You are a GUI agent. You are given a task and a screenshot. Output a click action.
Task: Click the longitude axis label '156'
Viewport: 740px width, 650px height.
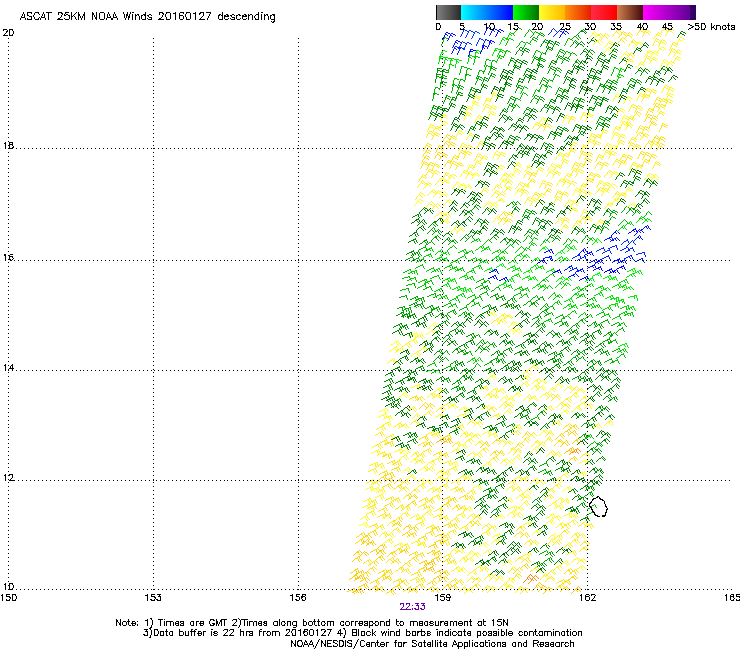point(298,598)
